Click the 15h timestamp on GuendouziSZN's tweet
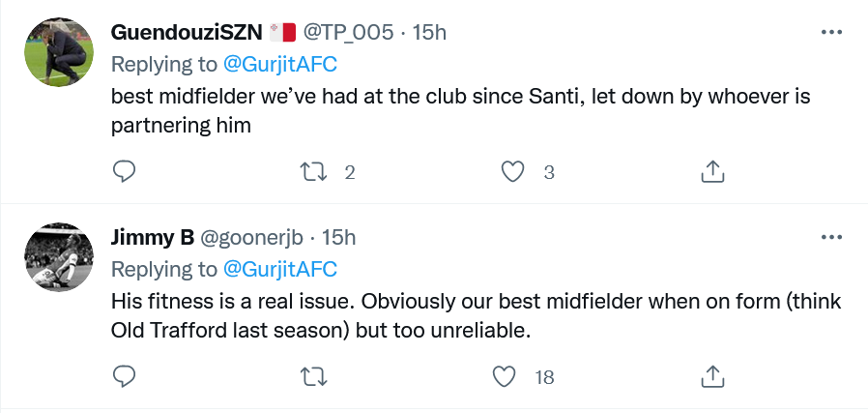Image resolution: width=868 pixels, height=413 pixels. [429, 32]
